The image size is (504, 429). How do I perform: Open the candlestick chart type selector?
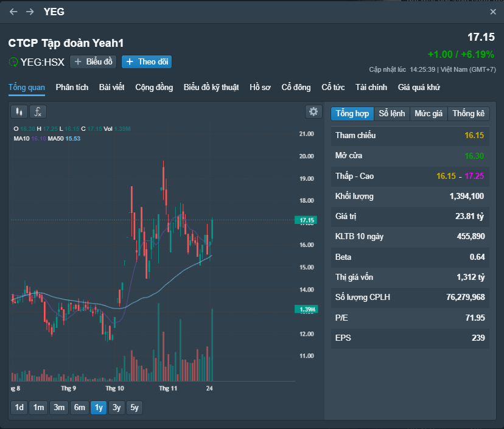19,112
